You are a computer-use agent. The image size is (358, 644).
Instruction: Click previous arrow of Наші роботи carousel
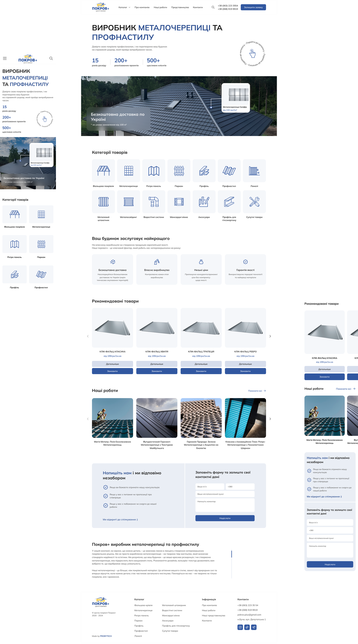(88, 419)
